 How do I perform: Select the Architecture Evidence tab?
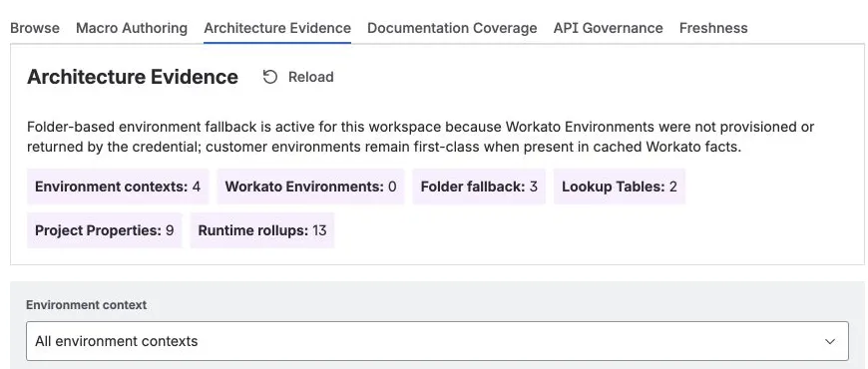coord(277,28)
